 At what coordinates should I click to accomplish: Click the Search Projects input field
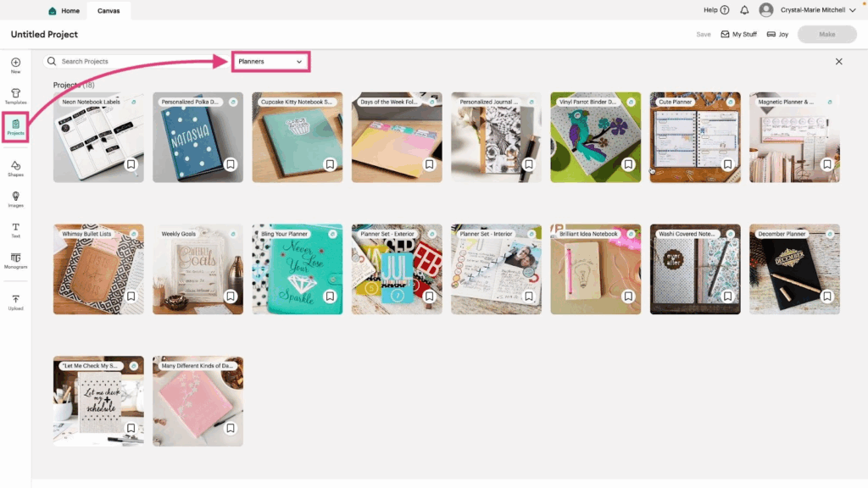pos(136,61)
